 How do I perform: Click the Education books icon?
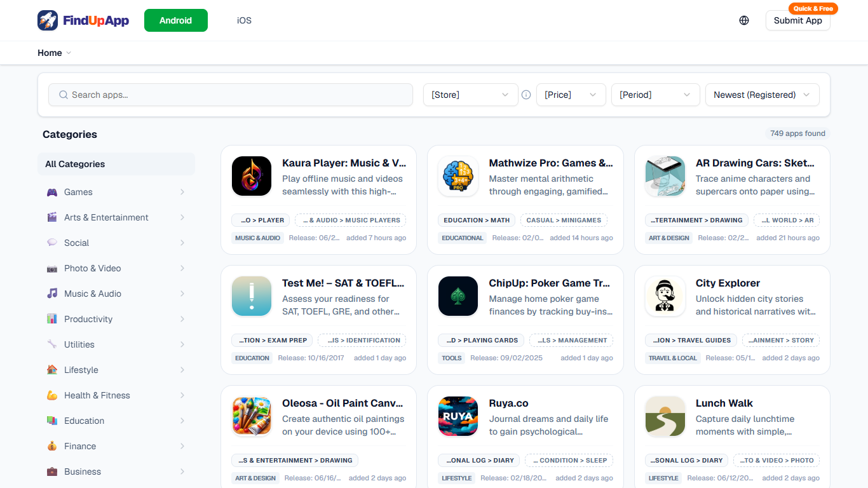click(52, 421)
